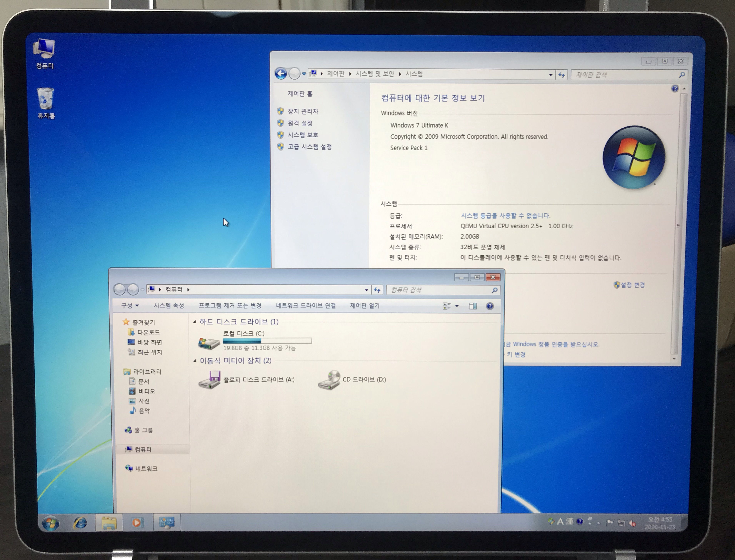Open the change view dropdown arrow
Image resolution: width=735 pixels, height=560 pixels.
click(457, 306)
